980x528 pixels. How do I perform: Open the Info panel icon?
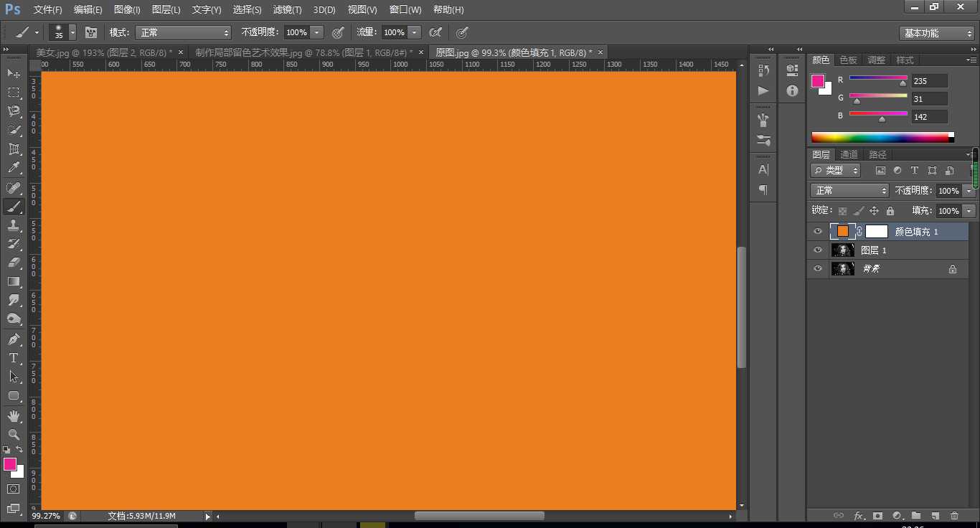coord(792,90)
